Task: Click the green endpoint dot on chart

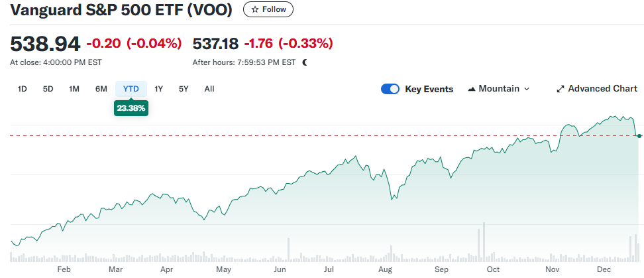Action: 639,136
